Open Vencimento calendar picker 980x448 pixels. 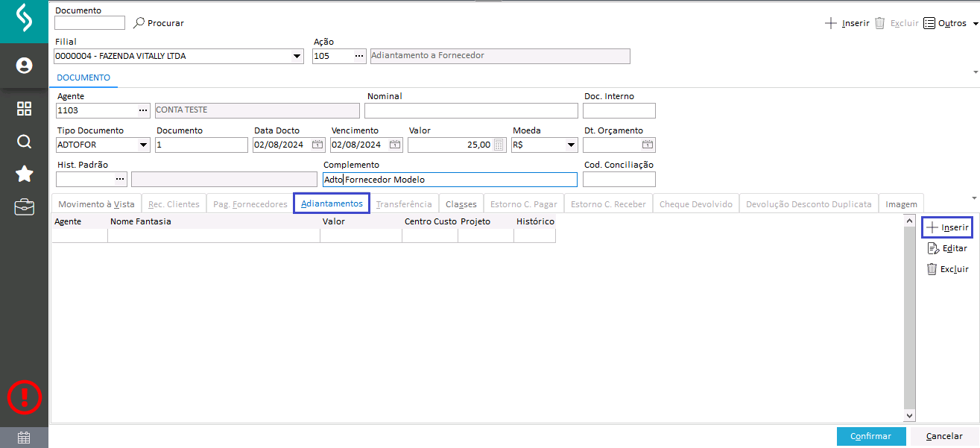pyautogui.click(x=395, y=145)
